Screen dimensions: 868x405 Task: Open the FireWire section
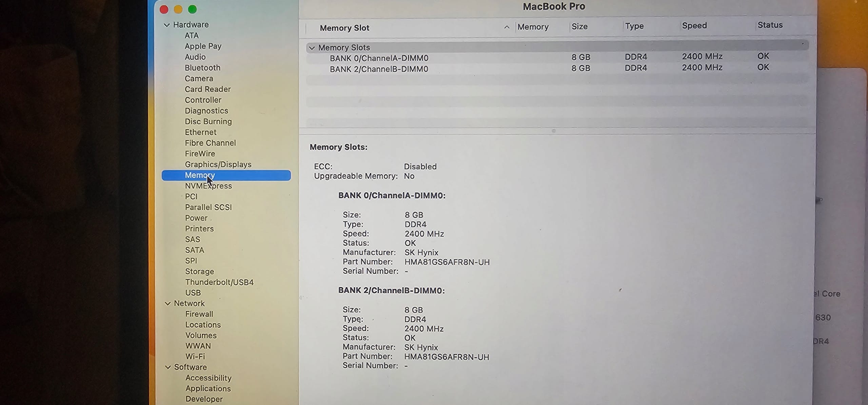pyautogui.click(x=200, y=154)
